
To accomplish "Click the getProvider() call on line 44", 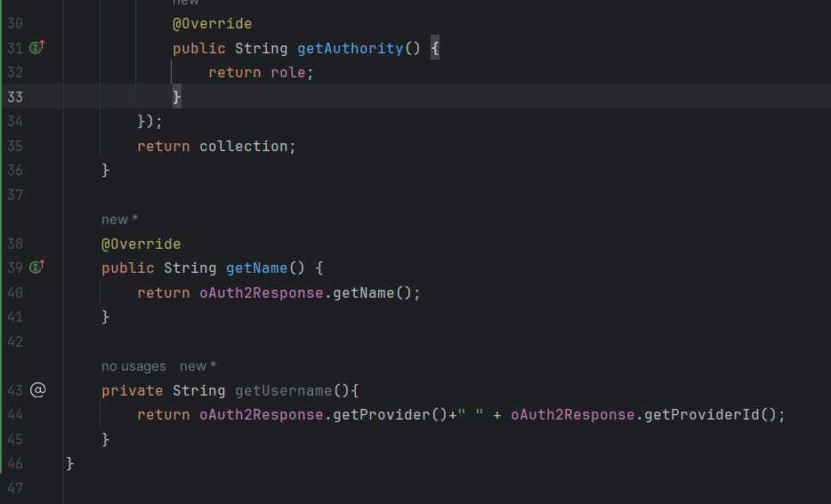I will point(390,414).
